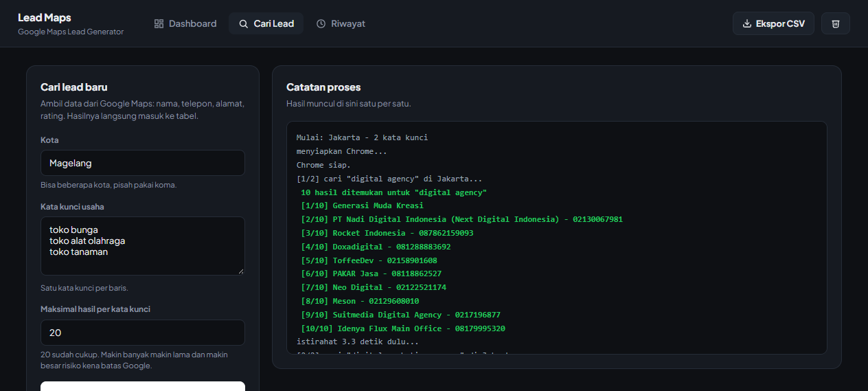The image size is (868, 391).
Task: Open the Dashboard tab
Action: coord(185,23)
